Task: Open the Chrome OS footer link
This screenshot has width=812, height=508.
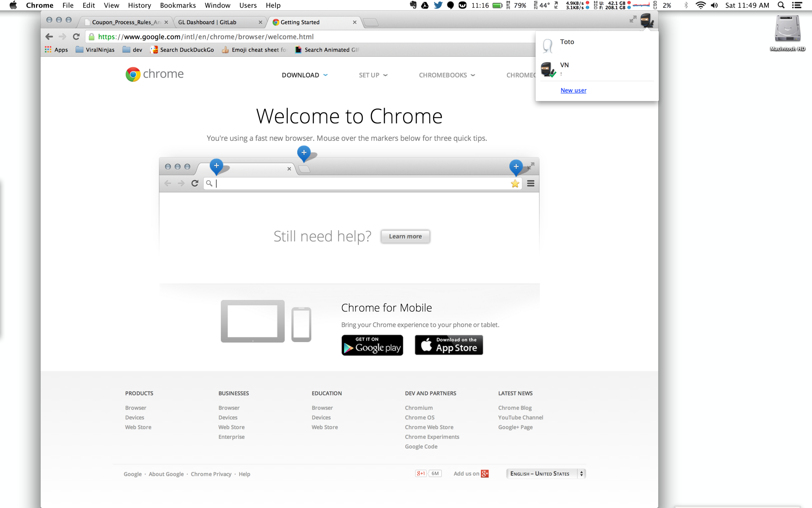Action: pyautogui.click(x=420, y=418)
